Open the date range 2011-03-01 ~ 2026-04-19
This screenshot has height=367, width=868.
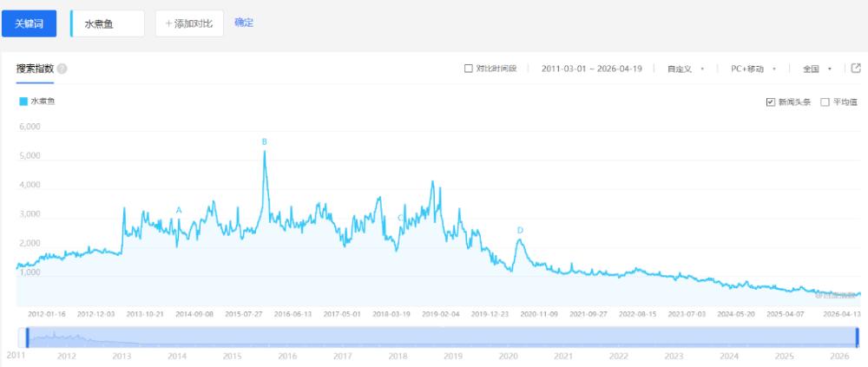tap(591, 69)
